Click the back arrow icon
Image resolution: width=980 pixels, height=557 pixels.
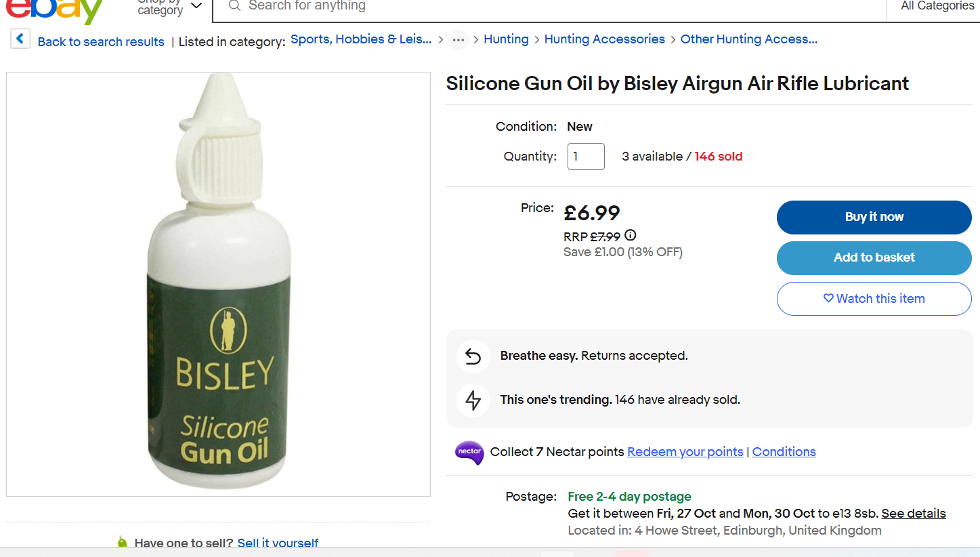coord(20,39)
